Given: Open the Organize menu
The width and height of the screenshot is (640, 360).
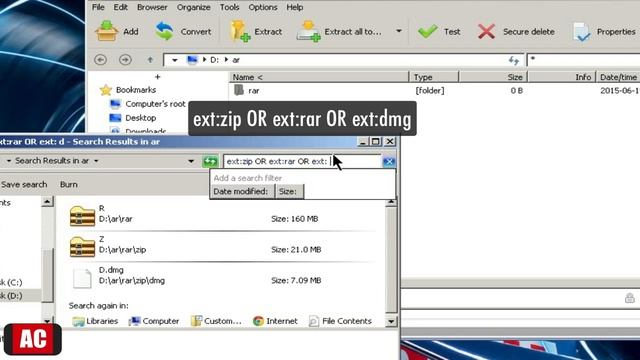Looking at the screenshot, I should click(x=193, y=7).
